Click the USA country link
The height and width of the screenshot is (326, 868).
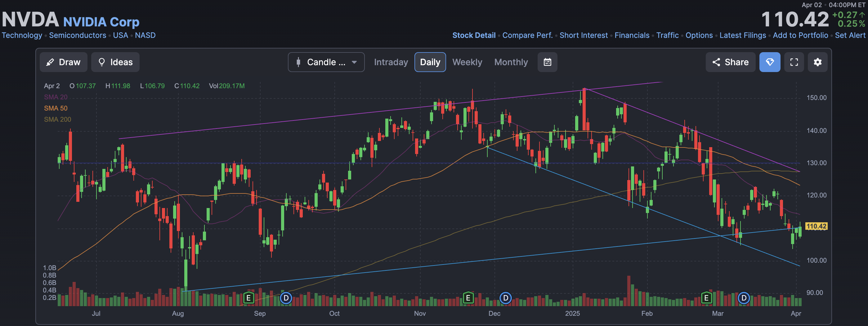coord(120,35)
